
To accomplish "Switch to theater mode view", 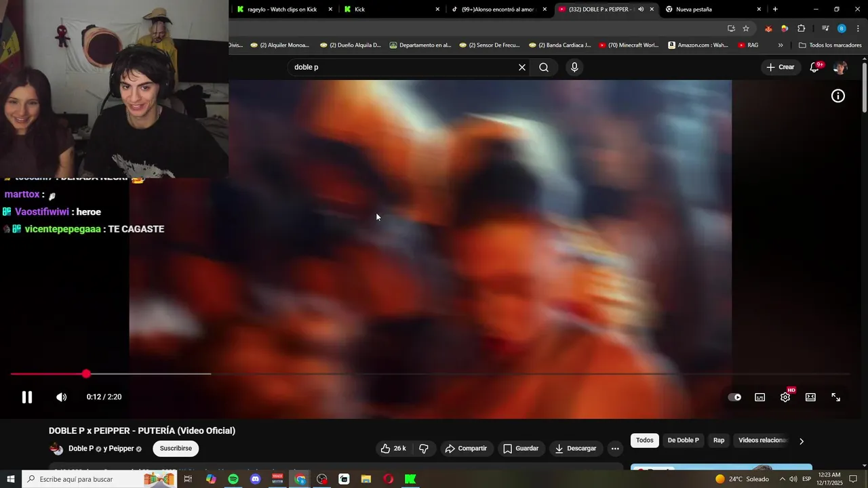I will click(x=810, y=397).
